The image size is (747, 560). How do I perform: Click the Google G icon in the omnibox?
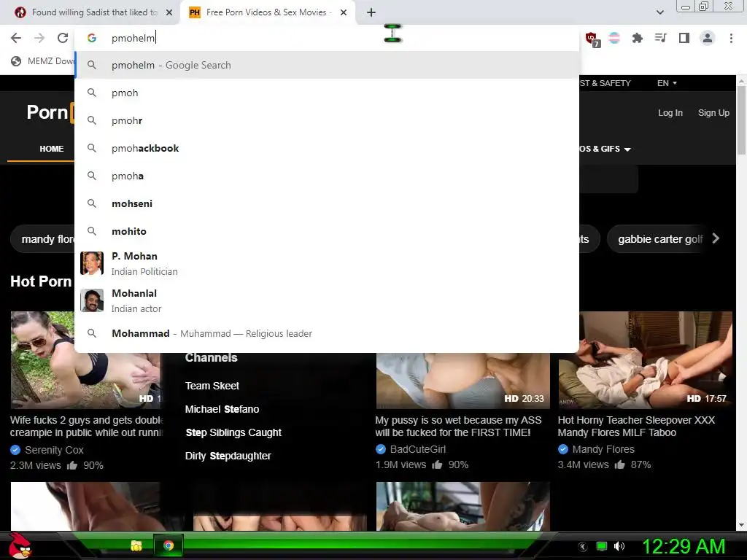pyautogui.click(x=92, y=38)
